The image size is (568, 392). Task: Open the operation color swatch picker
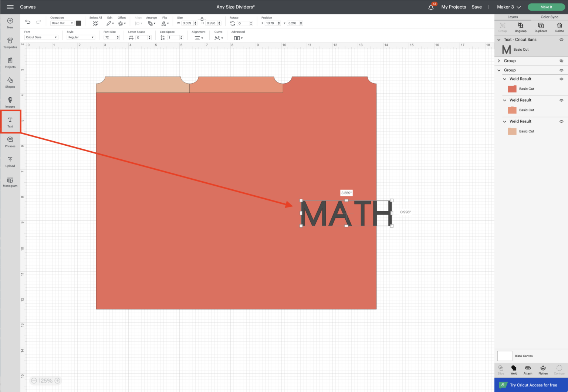(78, 23)
